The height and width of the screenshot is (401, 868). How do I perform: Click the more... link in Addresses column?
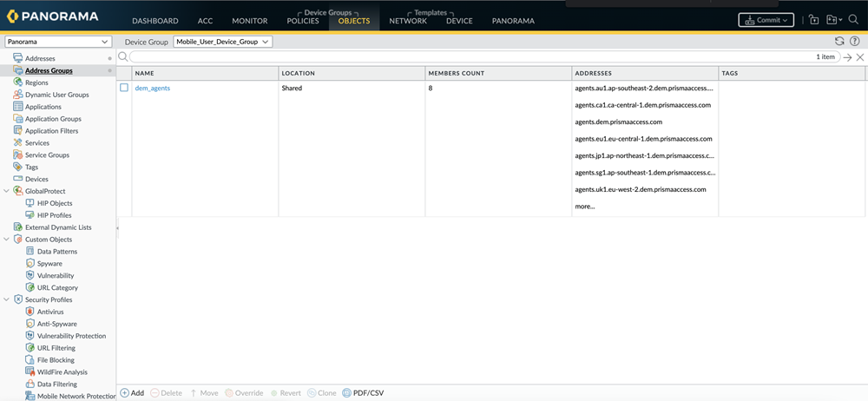(x=584, y=207)
